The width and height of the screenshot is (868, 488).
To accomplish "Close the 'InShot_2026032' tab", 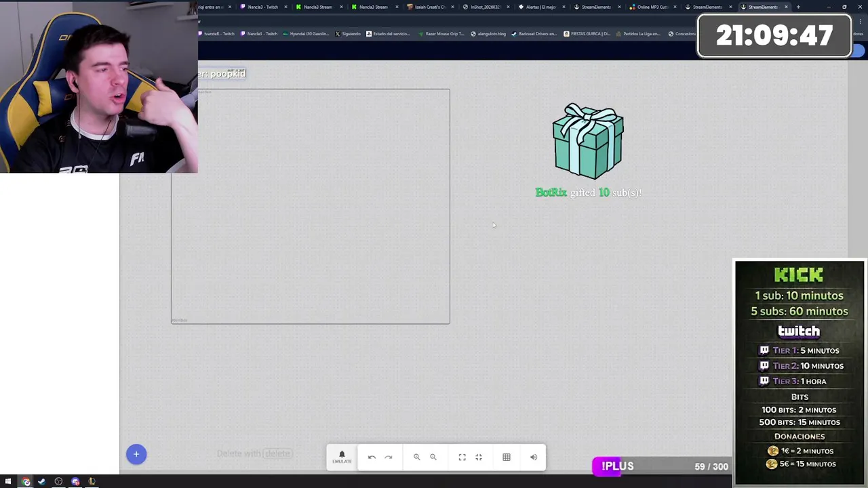I will [508, 7].
